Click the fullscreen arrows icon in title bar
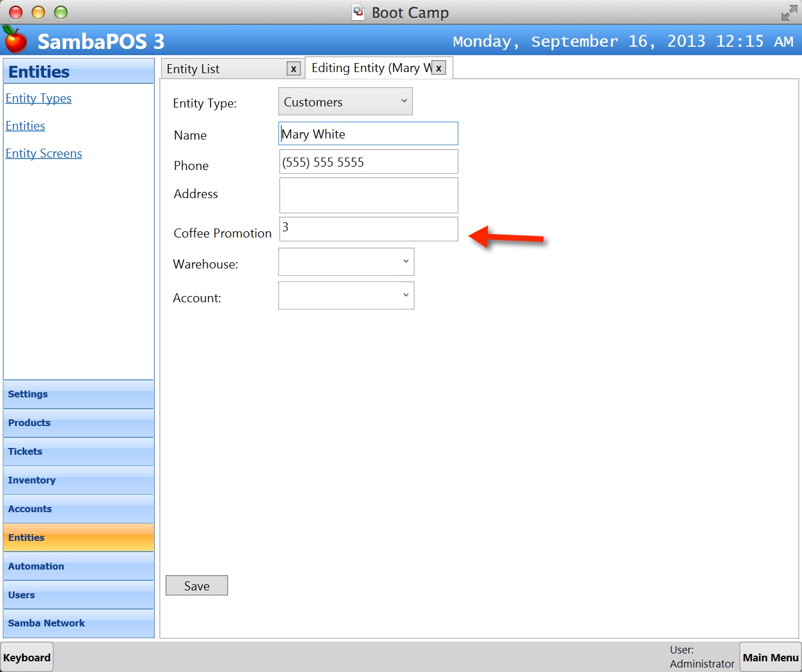The image size is (802, 672). (x=789, y=12)
